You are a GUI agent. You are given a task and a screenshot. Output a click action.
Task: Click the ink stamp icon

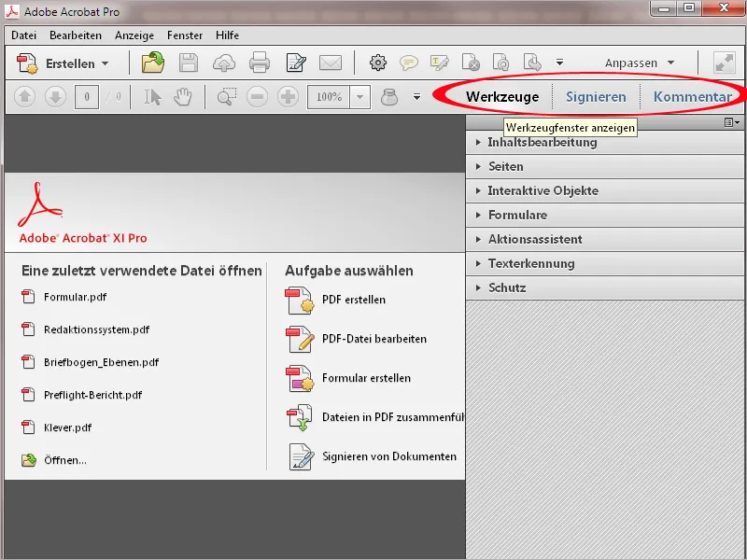389,97
